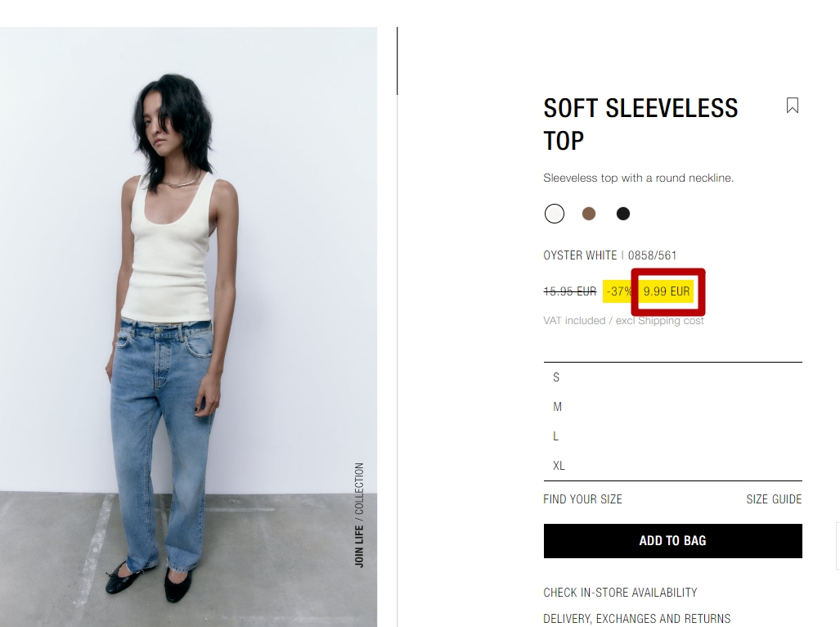Add the top to bag
This screenshot has height=627, width=840.
(673, 541)
